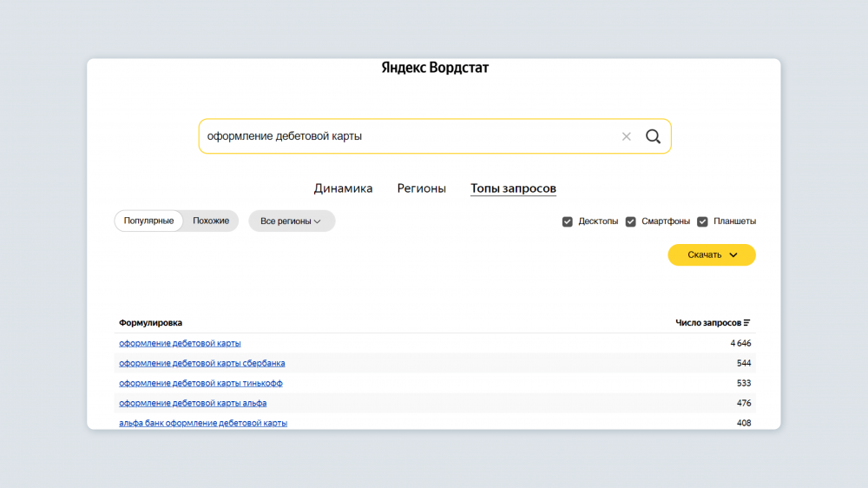
Task: Click the 408 request count value
Action: [744, 423]
